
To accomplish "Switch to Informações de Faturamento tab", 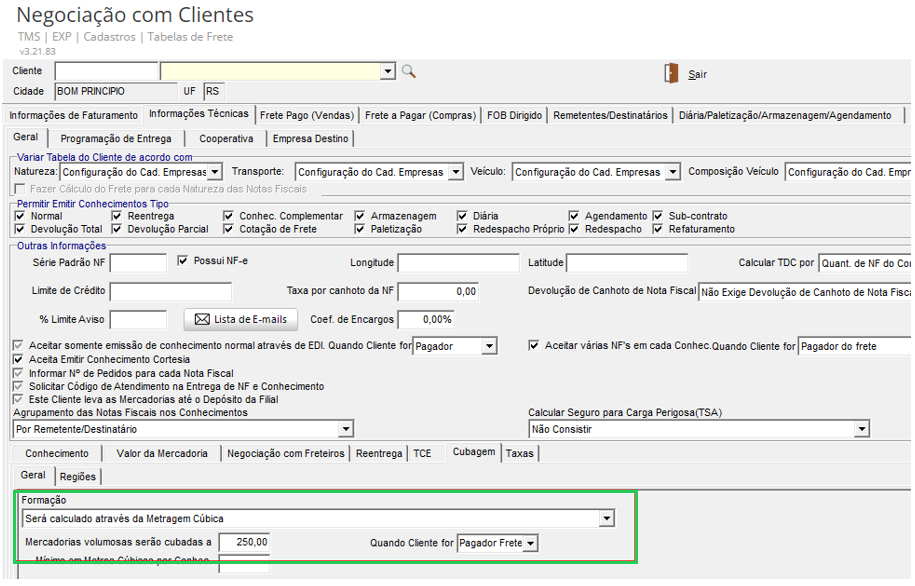I will 74,116.
